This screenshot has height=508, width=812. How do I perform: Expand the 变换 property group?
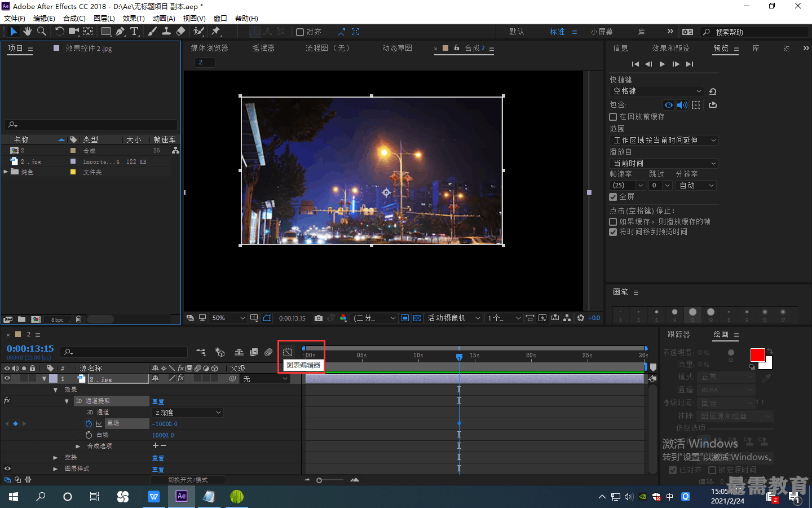(55, 458)
